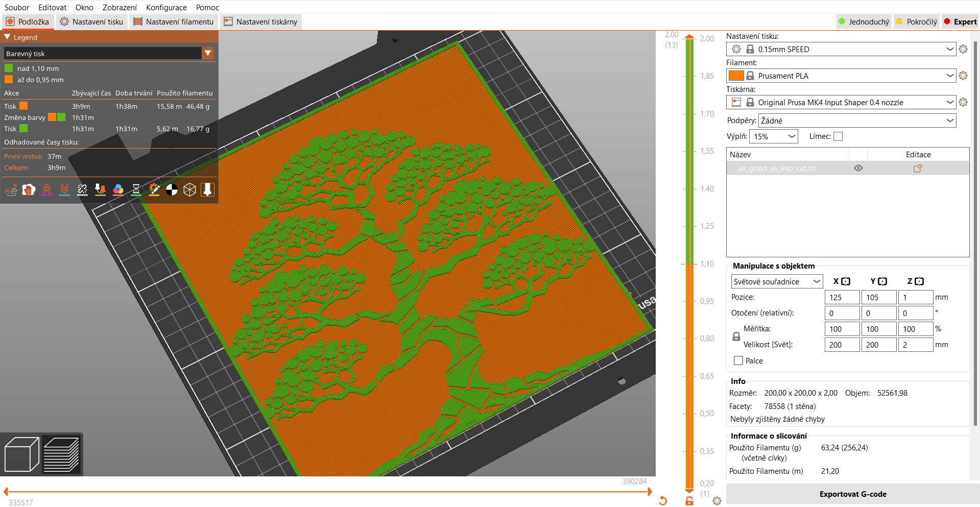Click the Exportovat G-code button

point(853,494)
